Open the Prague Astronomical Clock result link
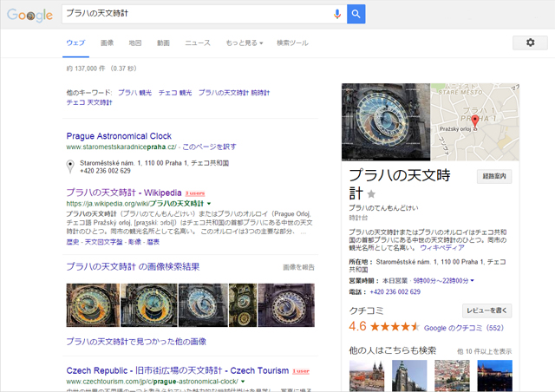Screen dimensions: 555x392 pos(119,136)
